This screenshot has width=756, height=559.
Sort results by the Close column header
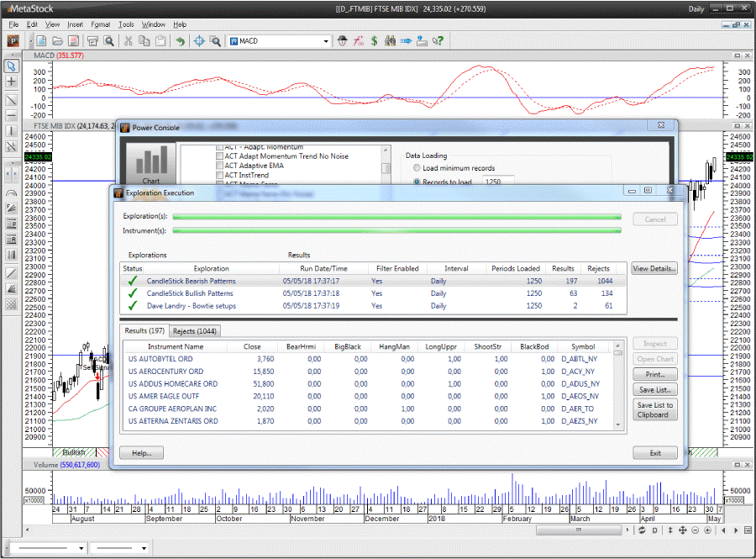[x=252, y=346]
